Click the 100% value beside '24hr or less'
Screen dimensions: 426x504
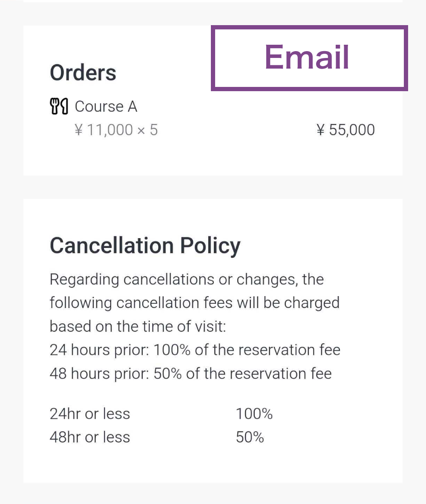(x=254, y=414)
